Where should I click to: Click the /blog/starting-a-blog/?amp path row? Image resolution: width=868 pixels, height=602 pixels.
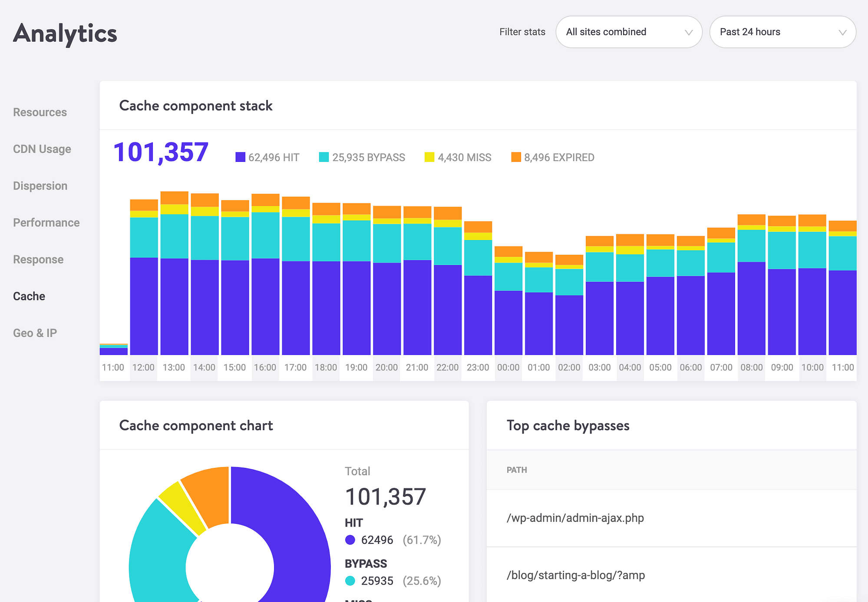pyautogui.click(x=671, y=575)
